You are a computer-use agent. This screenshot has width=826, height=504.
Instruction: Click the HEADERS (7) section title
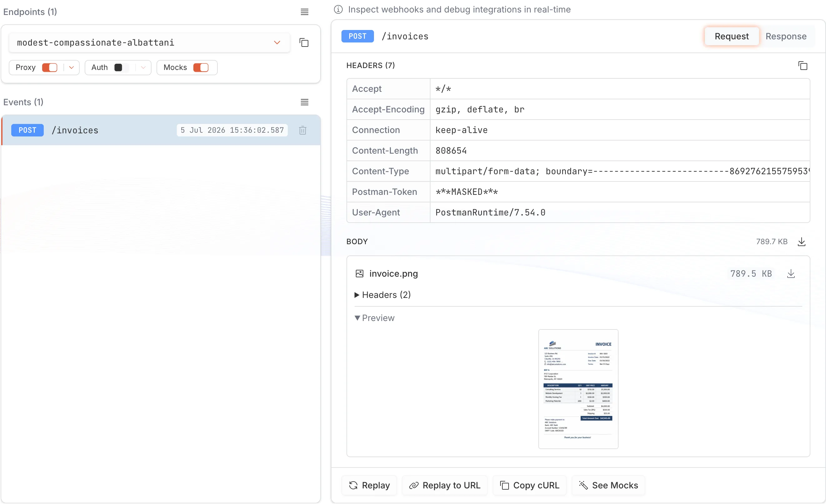(x=371, y=65)
